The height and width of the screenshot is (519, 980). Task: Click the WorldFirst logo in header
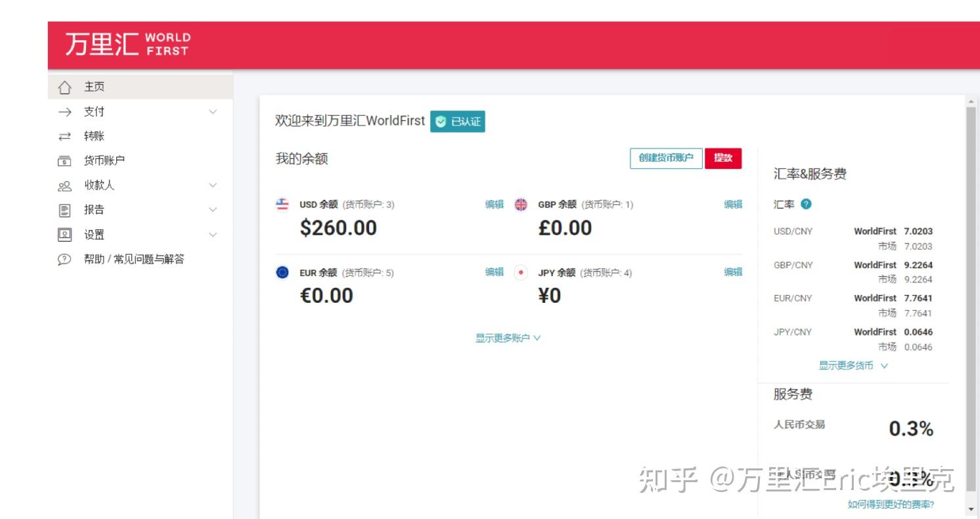click(x=127, y=44)
